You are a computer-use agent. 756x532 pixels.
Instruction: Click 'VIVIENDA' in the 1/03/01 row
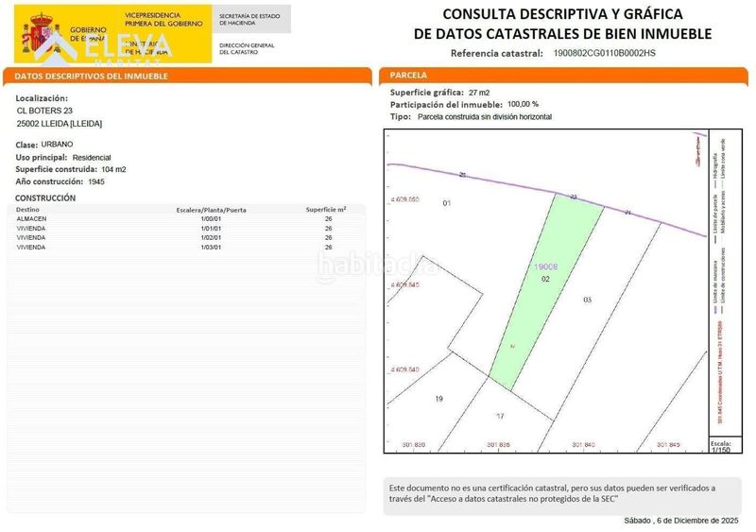click(31, 248)
